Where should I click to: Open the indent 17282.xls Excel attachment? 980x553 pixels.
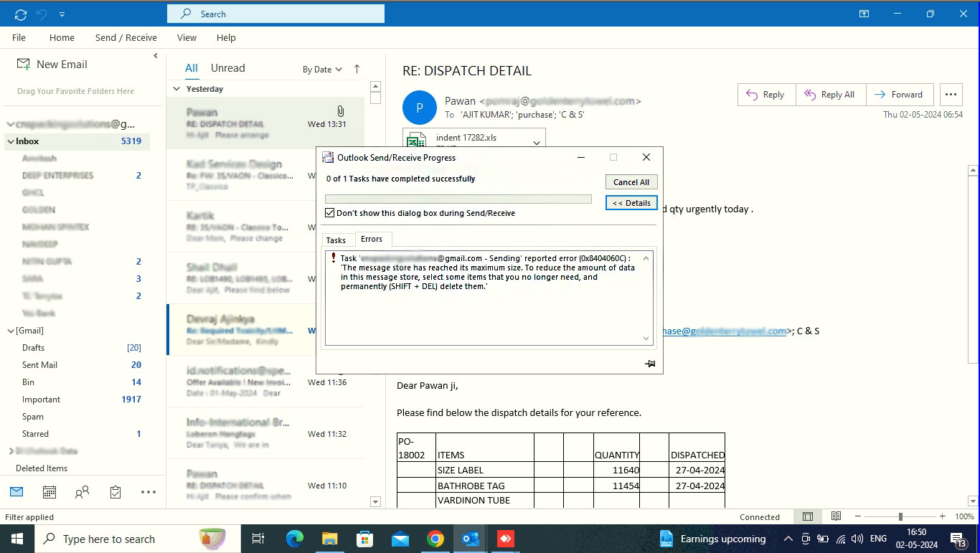463,137
